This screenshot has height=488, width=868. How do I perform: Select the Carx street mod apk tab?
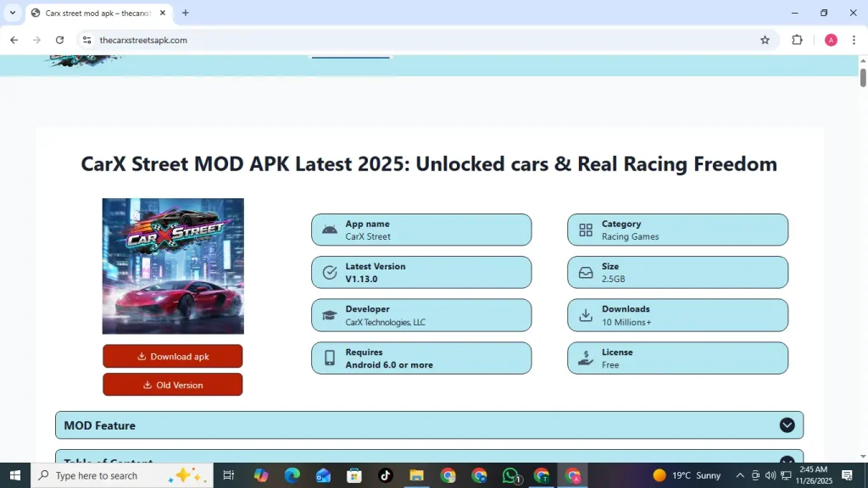point(93,13)
